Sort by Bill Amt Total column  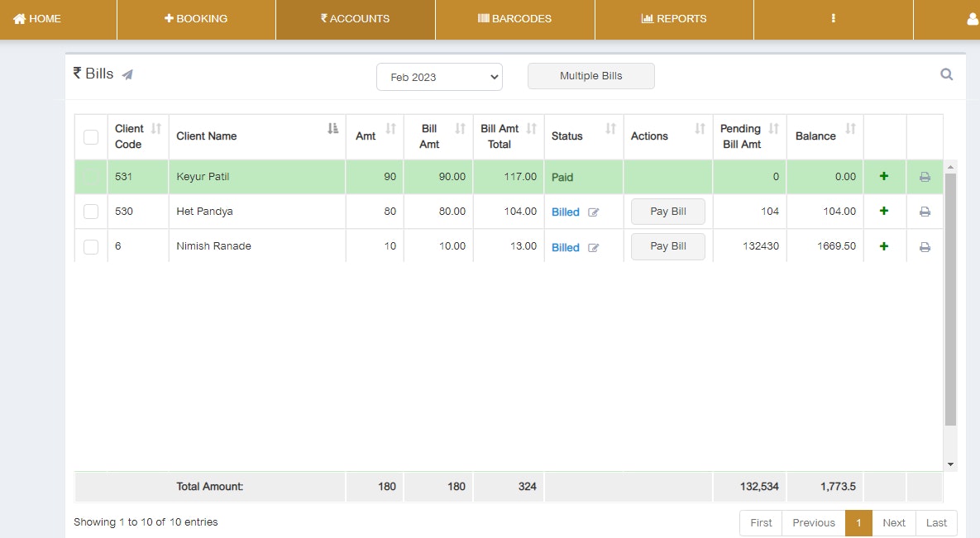(531, 129)
